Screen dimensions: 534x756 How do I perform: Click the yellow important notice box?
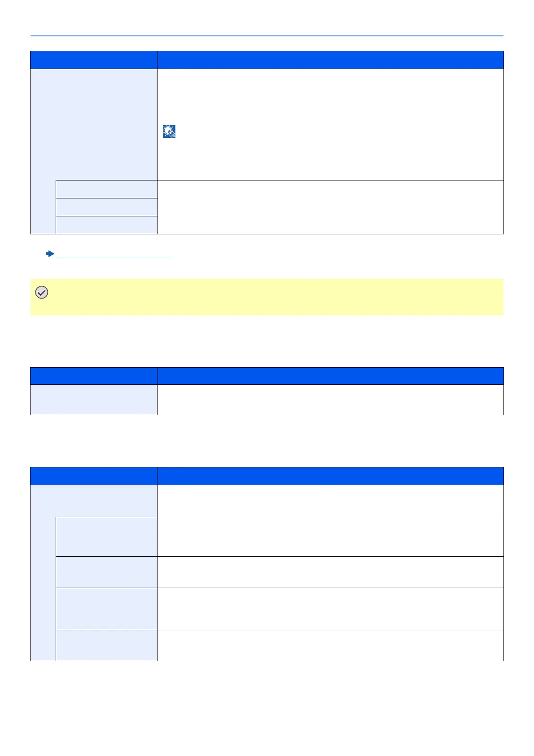(267, 297)
